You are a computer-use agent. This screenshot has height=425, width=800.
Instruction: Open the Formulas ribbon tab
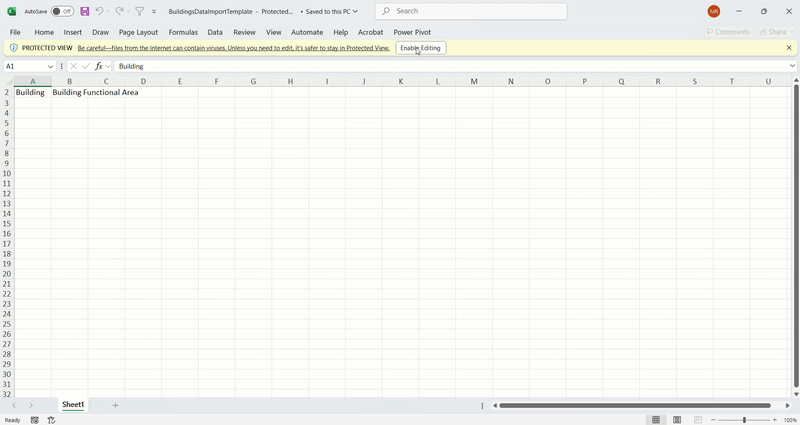[x=183, y=32]
